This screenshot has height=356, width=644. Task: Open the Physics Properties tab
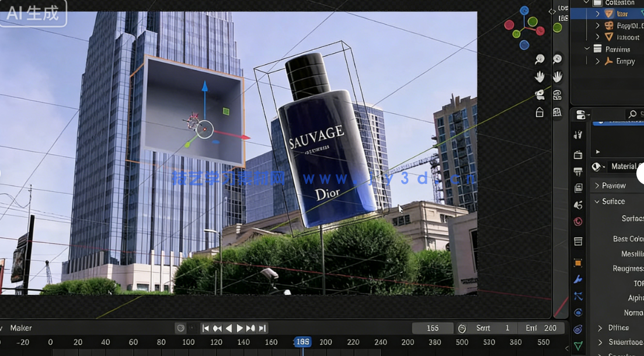coord(578,313)
